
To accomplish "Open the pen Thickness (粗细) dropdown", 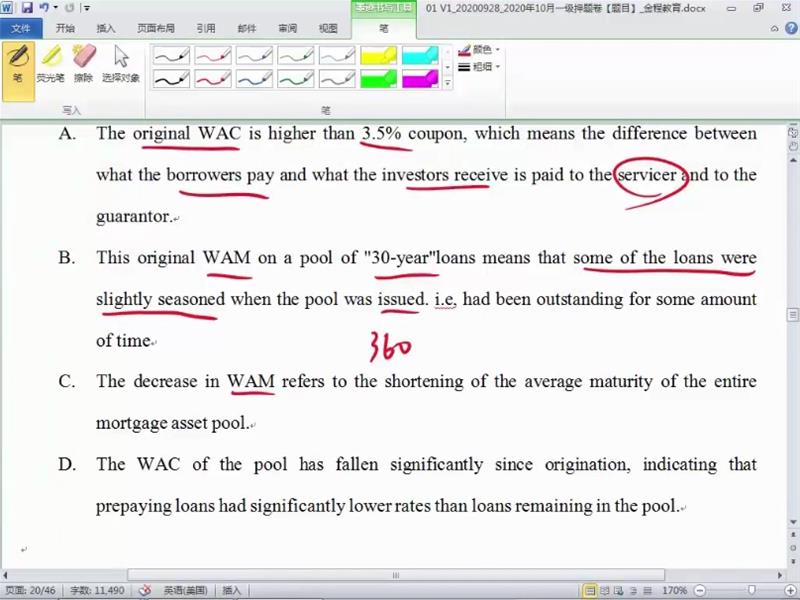I will (x=480, y=66).
